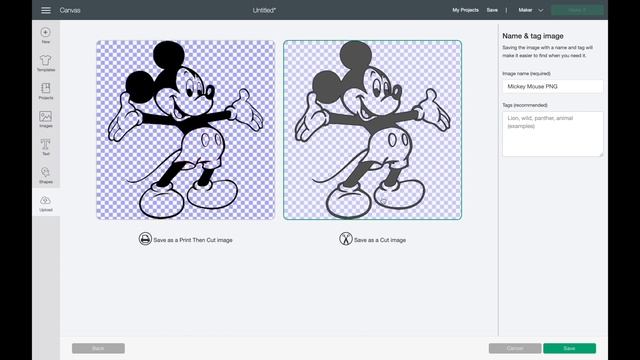Select 'Save as a Cut image' label

pyautogui.click(x=380, y=240)
